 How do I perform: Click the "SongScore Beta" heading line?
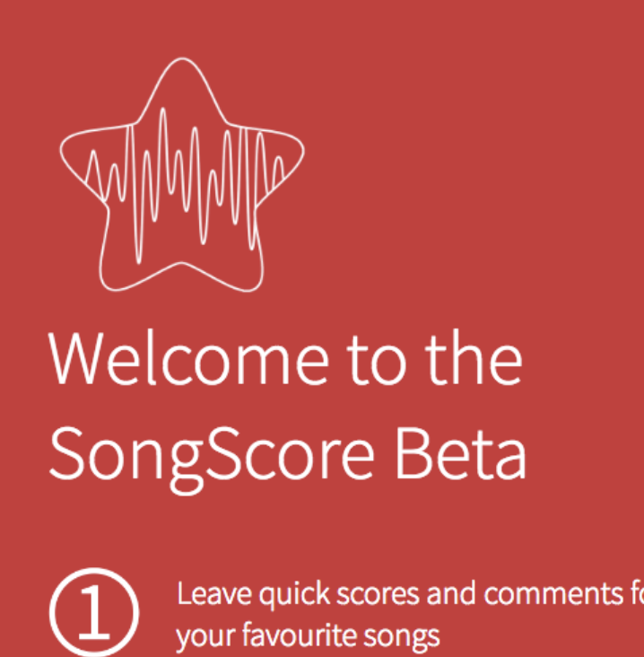click(287, 451)
